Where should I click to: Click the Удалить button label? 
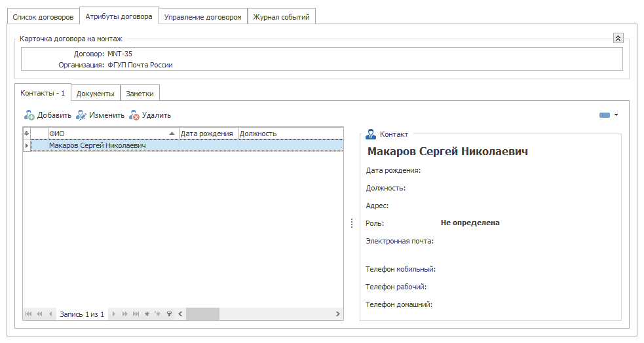point(157,115)
